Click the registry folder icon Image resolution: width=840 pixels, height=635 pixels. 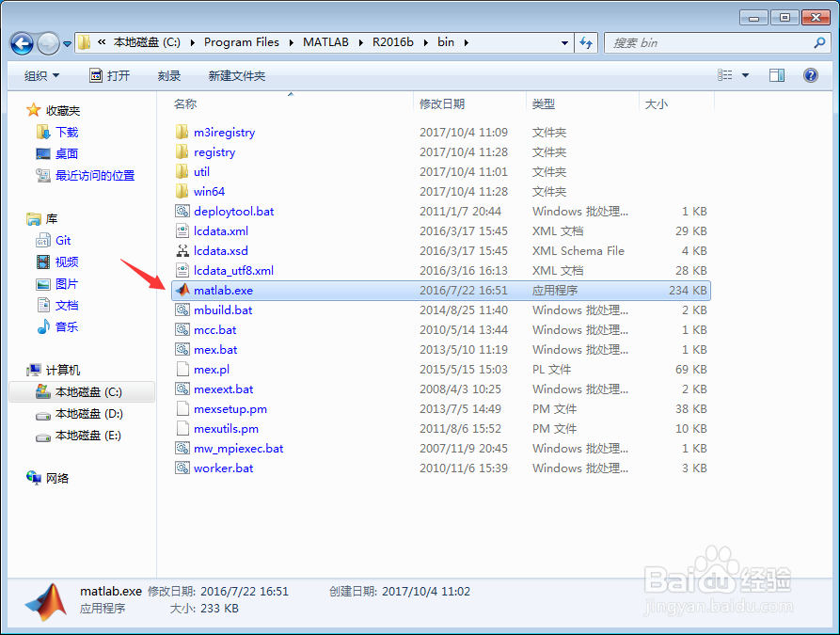(182, 151)
